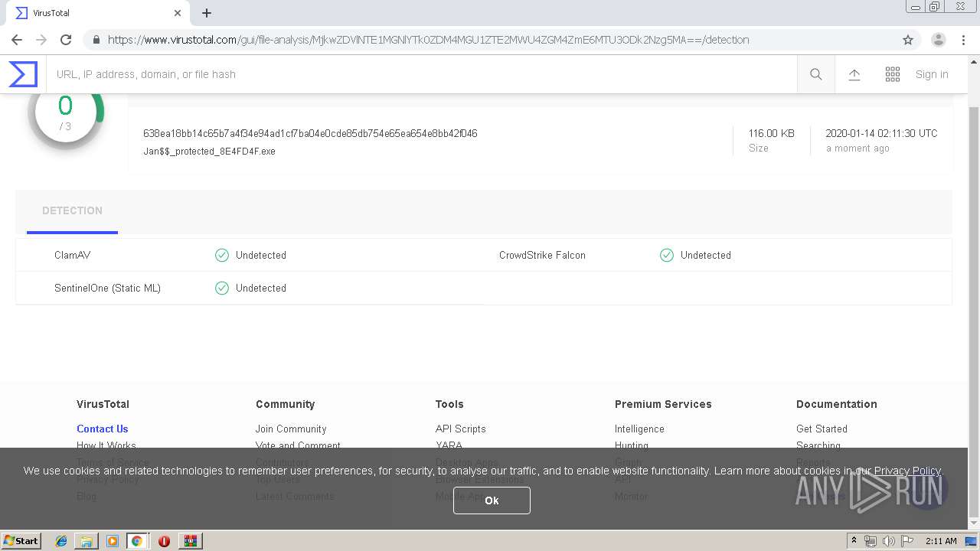Viewport: 980px width, 551px height.
Task: Click the VirusTotal sigma logo
Action: pos(23,74)
